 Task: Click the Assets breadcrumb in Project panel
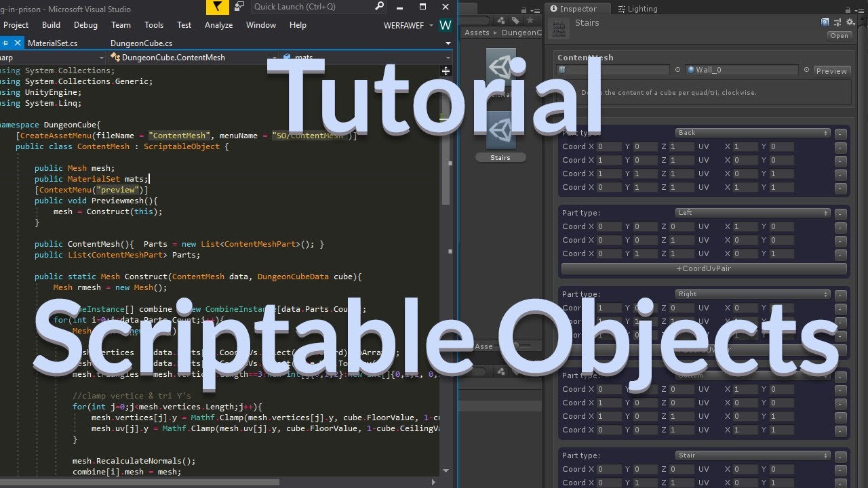click(477, 33)
